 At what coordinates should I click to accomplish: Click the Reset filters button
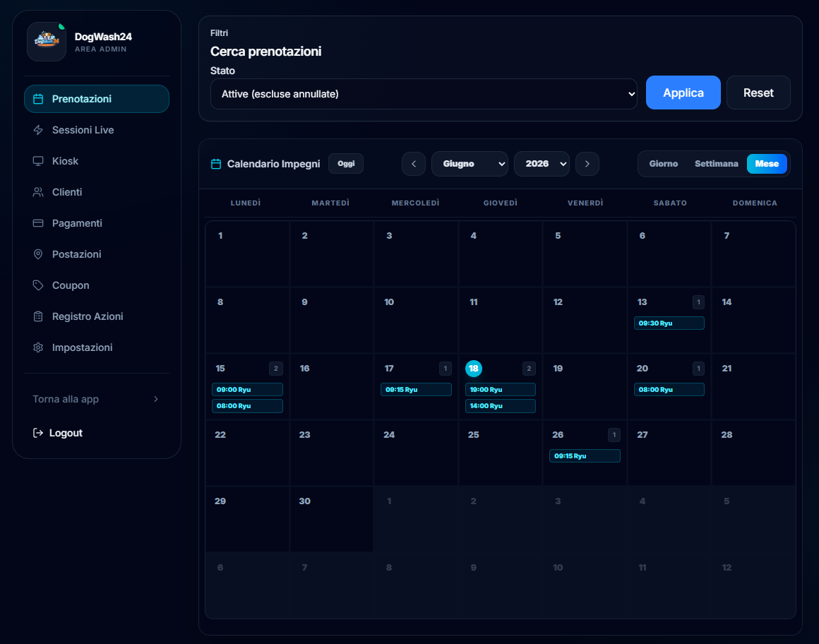pos(758,93)
